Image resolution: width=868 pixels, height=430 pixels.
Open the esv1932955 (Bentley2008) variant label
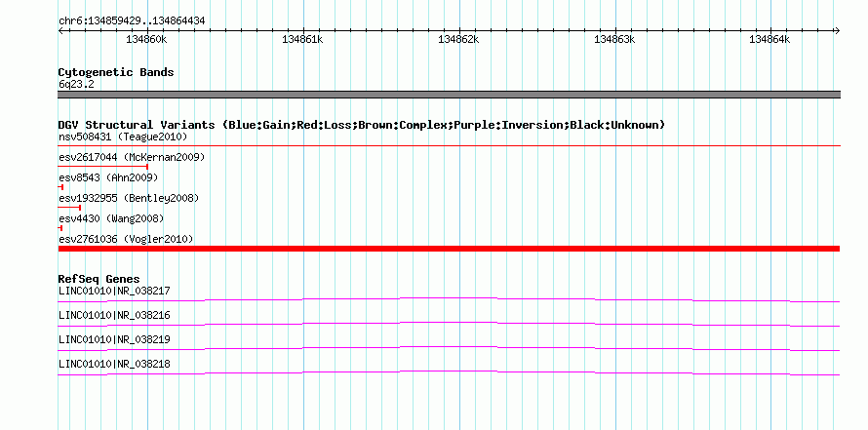(129, 198)
